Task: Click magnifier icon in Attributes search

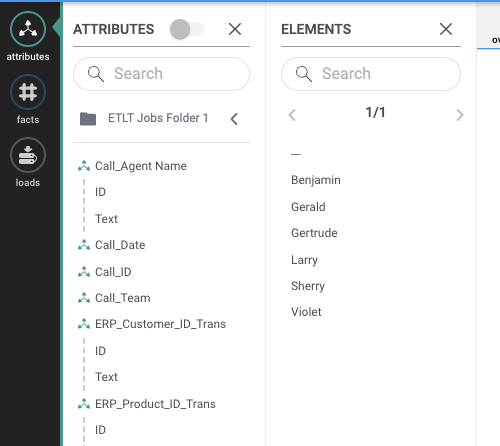Action: [96, 74]
